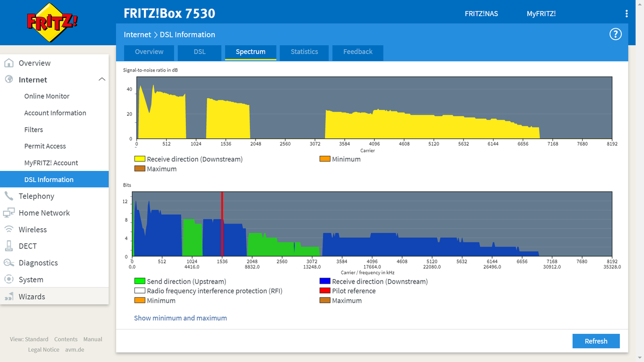Open FRITZ!NAS link in header

click(481, 14)
